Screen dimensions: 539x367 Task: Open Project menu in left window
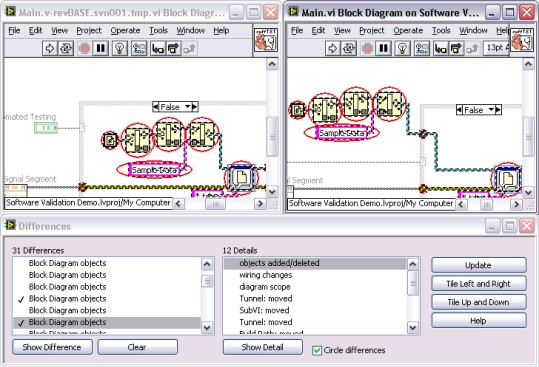[89, 31]
